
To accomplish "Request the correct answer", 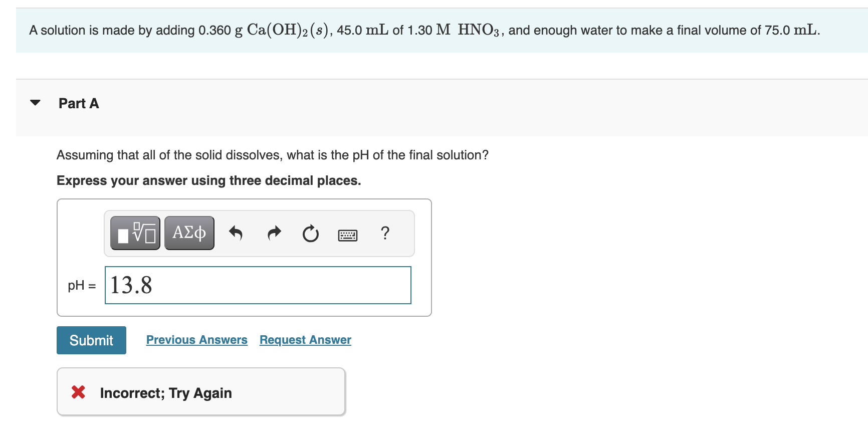I will tap(305, 340).
